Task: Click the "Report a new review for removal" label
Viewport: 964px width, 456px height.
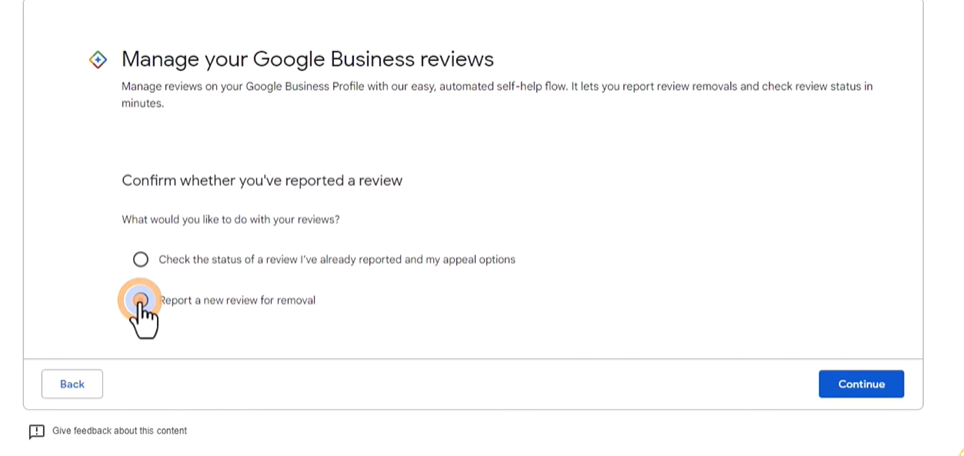Action: coord(238,300)
